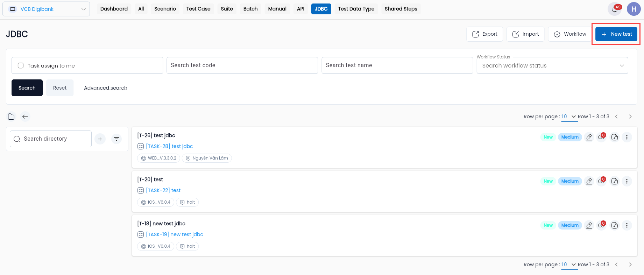Screen dimensions: 644x275
Task: Open the notifications bell icon
Action: 615,9
